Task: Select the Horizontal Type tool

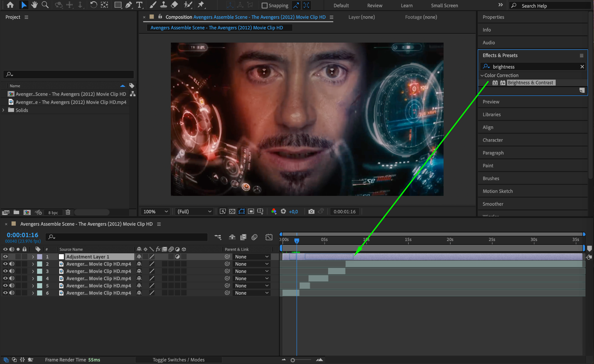Action: [140, 5]
